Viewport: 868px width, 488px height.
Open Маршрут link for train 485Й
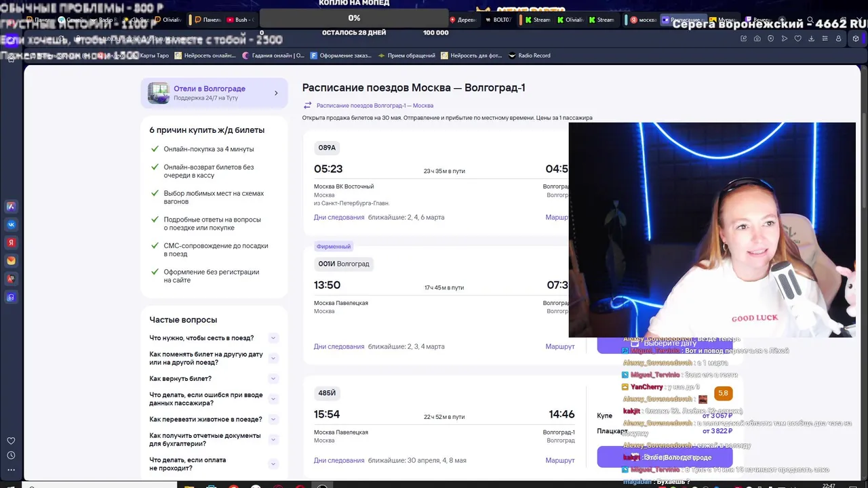pos(560,460)
